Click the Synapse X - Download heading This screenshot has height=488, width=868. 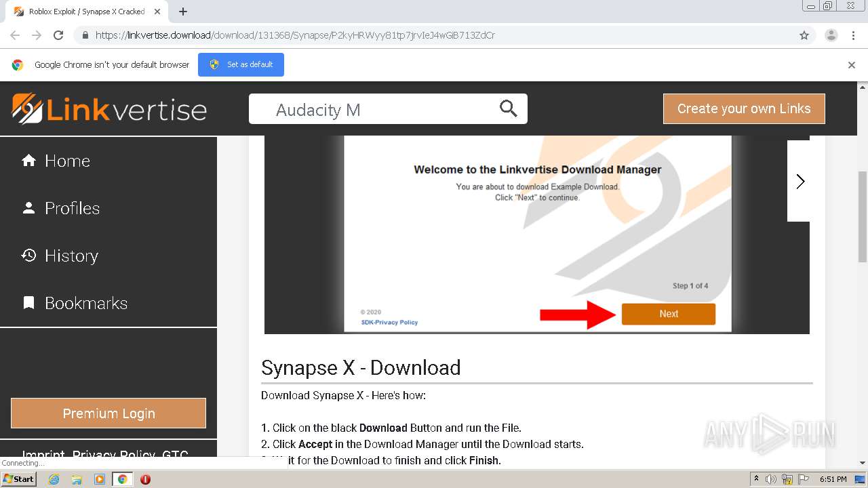coord(361,367)
